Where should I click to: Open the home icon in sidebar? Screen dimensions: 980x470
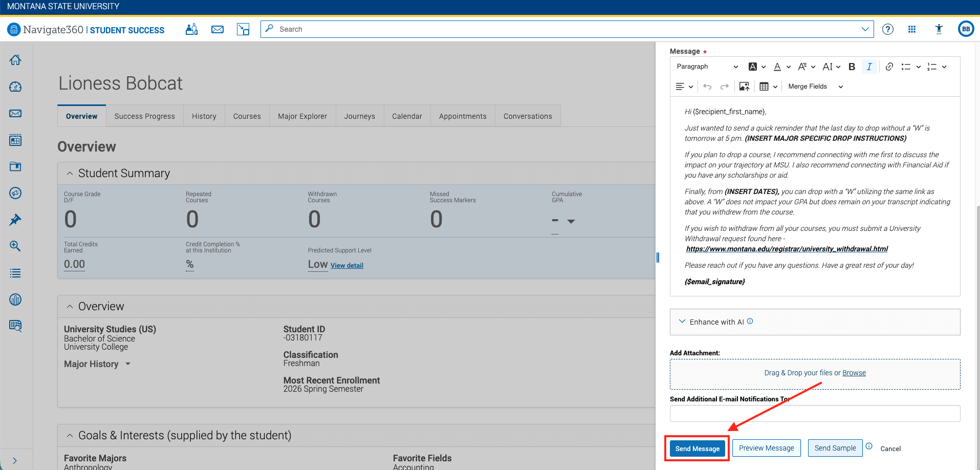(x=15, y=60)
